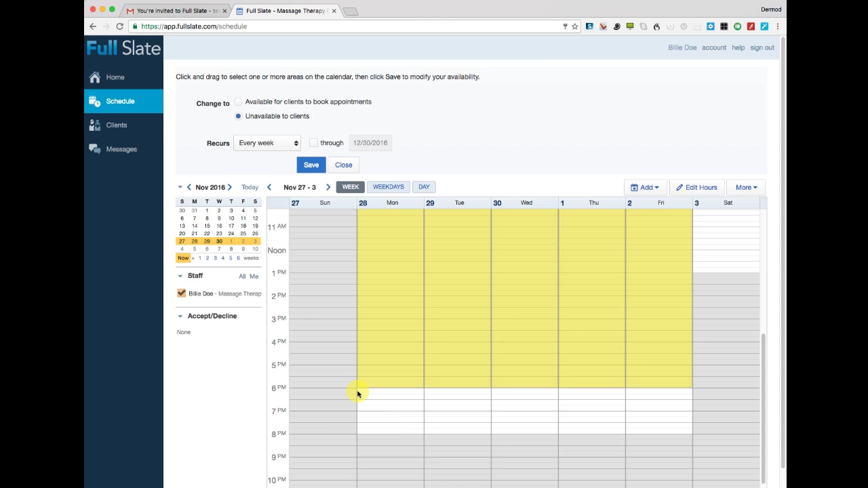Click the blue pen extension icon

click(764, 26)
